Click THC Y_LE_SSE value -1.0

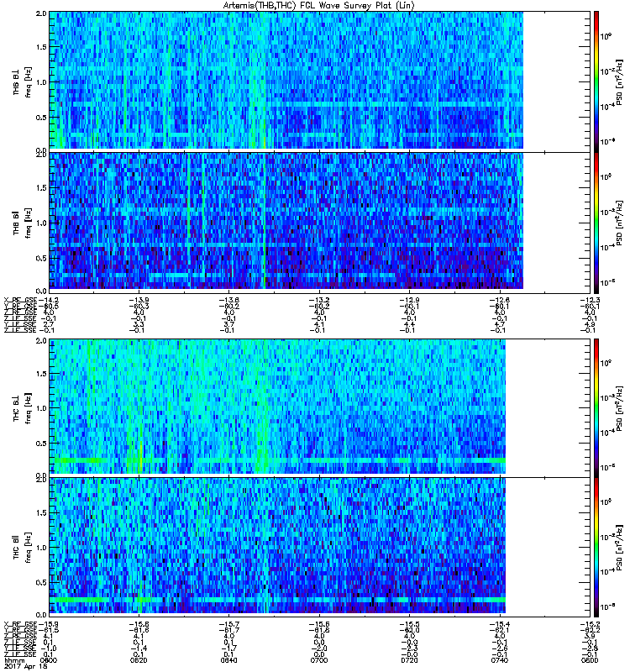pos(49,648)
